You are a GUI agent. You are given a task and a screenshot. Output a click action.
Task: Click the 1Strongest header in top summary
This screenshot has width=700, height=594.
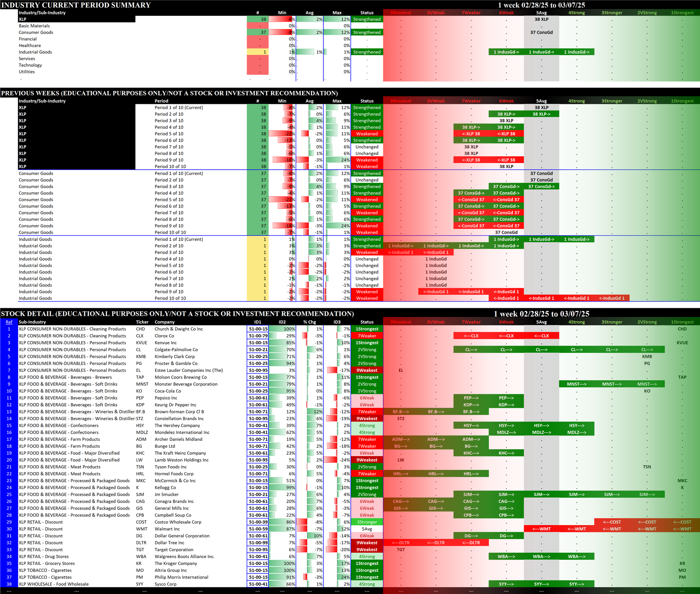click(682, 13)
